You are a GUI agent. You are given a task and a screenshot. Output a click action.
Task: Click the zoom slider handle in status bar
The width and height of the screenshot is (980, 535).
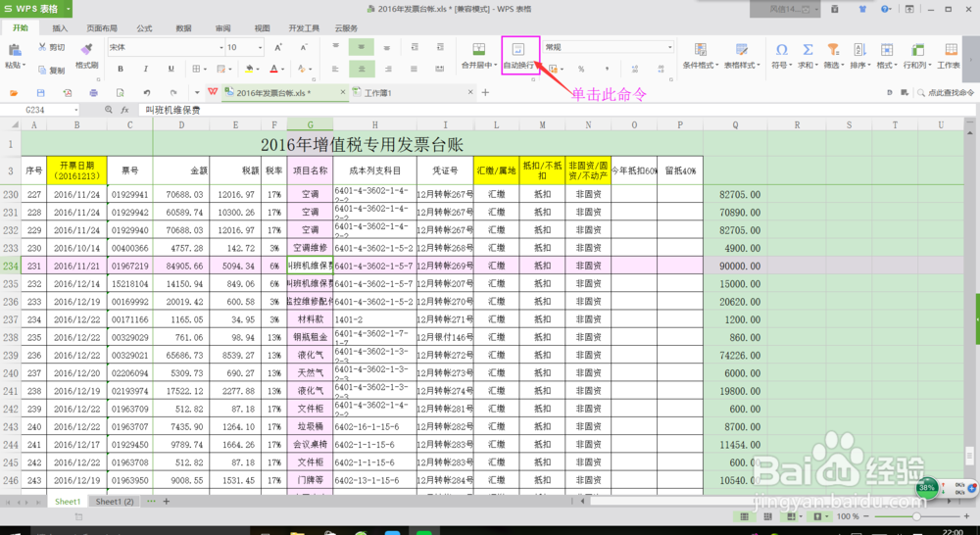pos(916,517)
